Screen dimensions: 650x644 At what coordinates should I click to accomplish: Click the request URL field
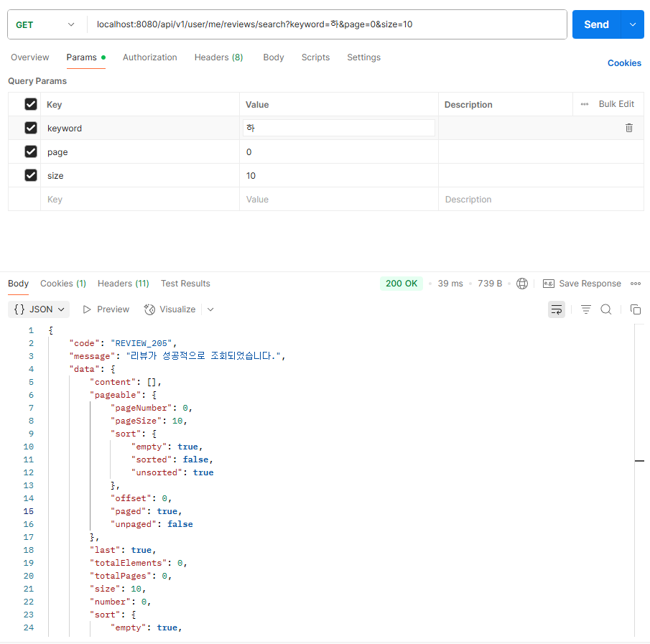point(327,24)
